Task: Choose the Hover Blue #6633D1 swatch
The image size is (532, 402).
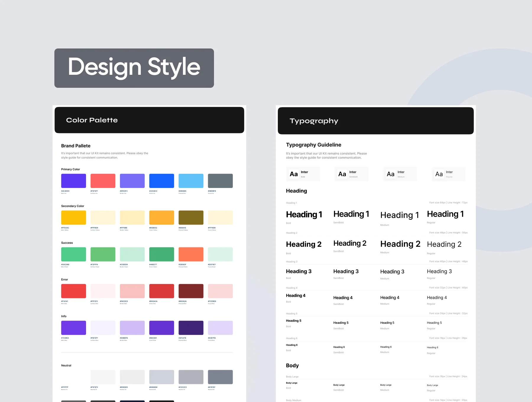Action: (x=162, y=328)
